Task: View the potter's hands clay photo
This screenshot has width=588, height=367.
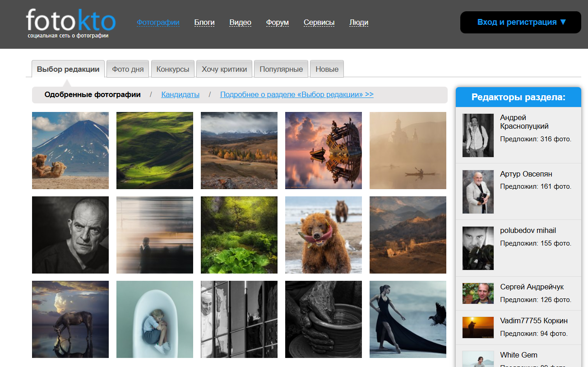Action: point(323,319)
